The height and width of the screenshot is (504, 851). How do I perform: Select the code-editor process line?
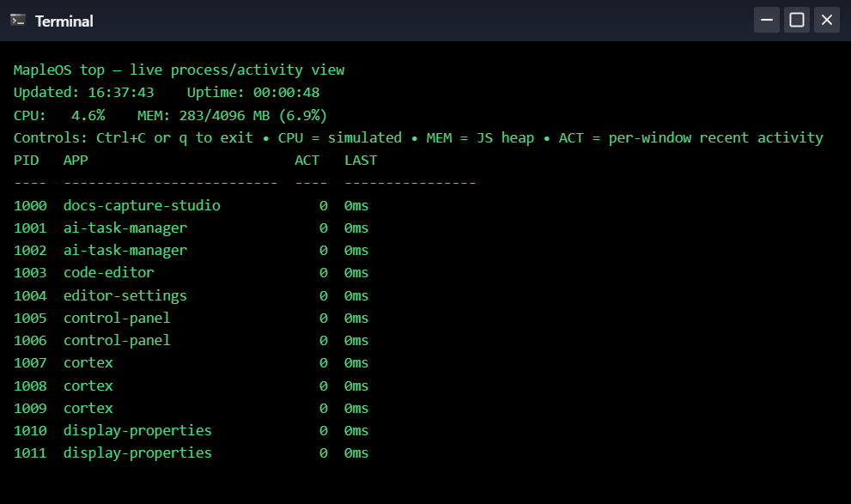(191, 273)
